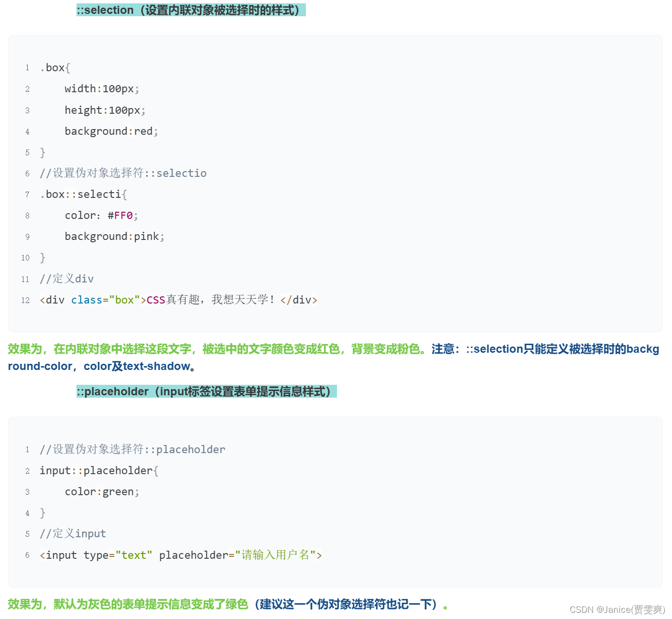Click the '//定义input' comment line
Image resolution: width=672 pixels, height=619 pixels.
coord(73,533)
